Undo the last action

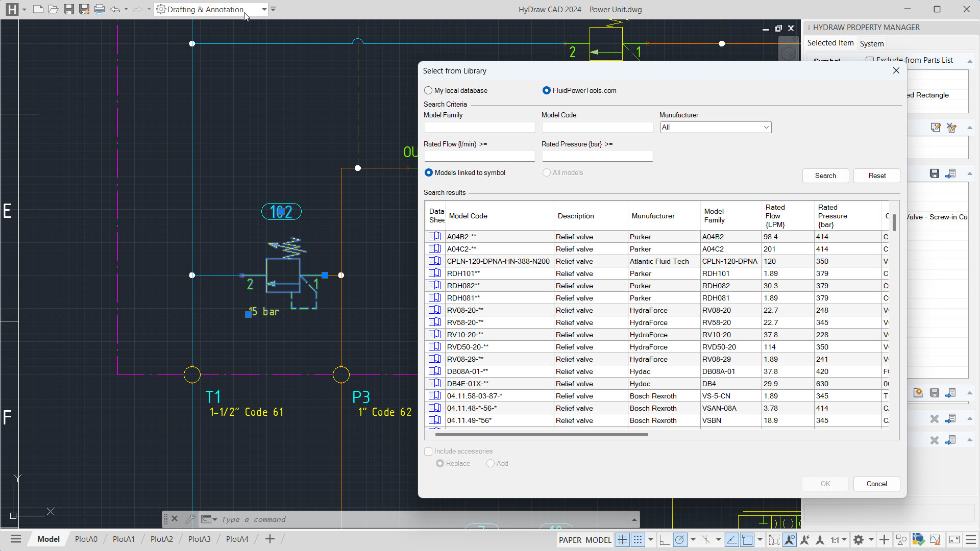pyautogui.click(x=115, y=9)
